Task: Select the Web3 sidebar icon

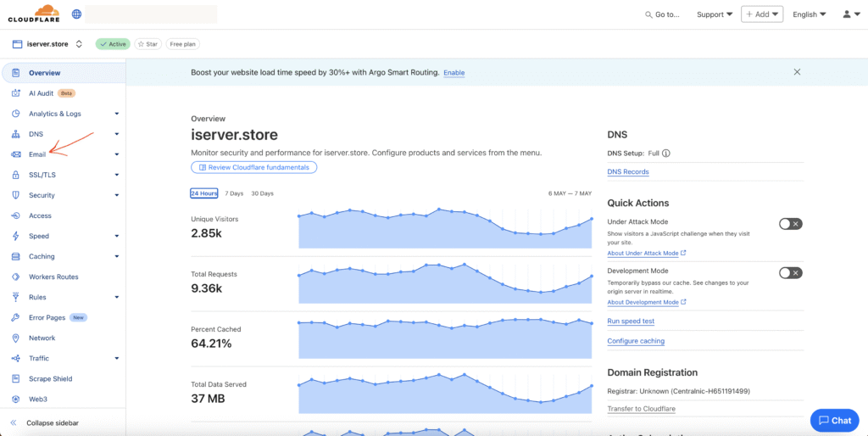Action: [16, 400]
